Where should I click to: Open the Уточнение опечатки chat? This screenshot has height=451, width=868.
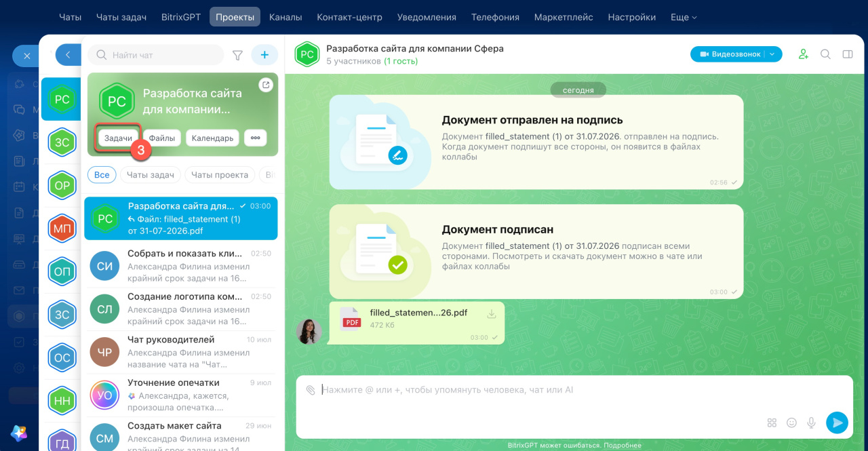pos(181,395)
